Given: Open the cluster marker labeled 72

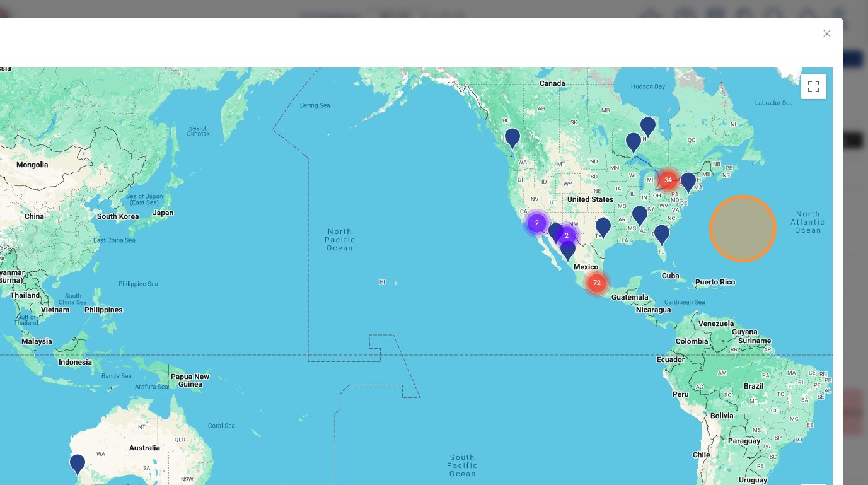Looking at the screenshot, I should (597, 283).
